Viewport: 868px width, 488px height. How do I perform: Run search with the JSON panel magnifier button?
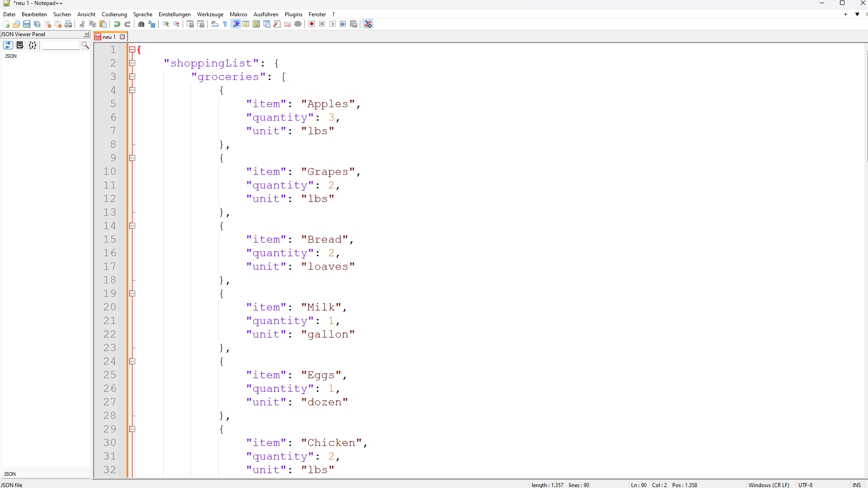tap(85, 45)
